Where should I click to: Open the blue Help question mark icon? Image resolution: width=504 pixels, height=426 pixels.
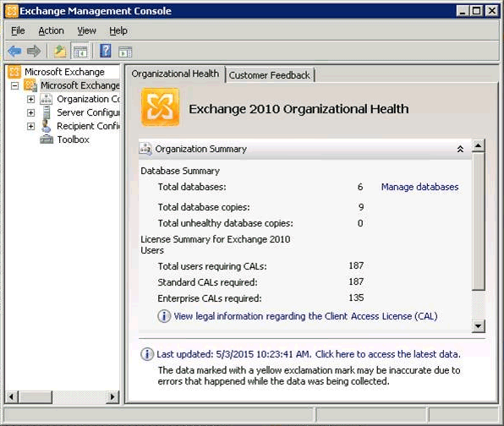tap(106, 51)
